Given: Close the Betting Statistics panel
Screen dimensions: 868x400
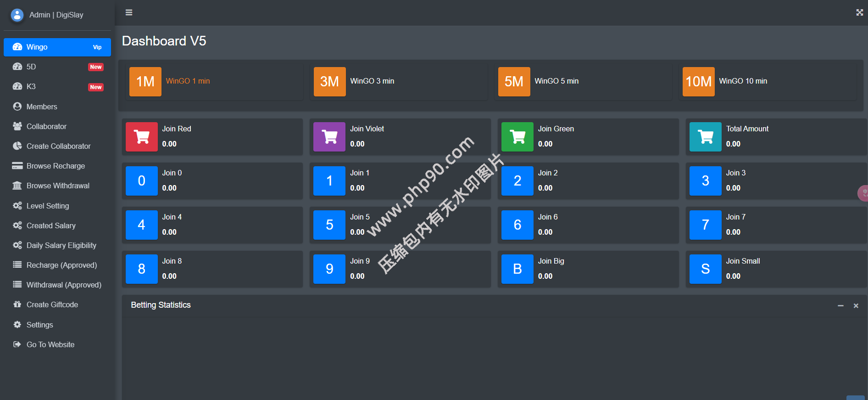Looking at the screenshot, I should [x=856, y=306].
